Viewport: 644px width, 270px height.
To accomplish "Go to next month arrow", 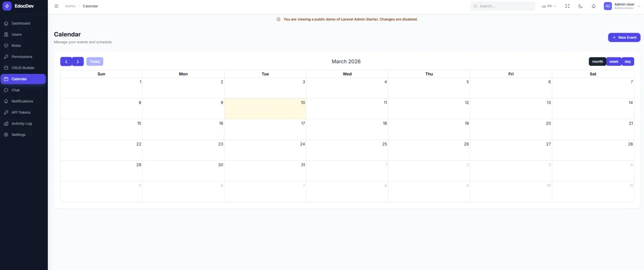I will tap(78, 61).
